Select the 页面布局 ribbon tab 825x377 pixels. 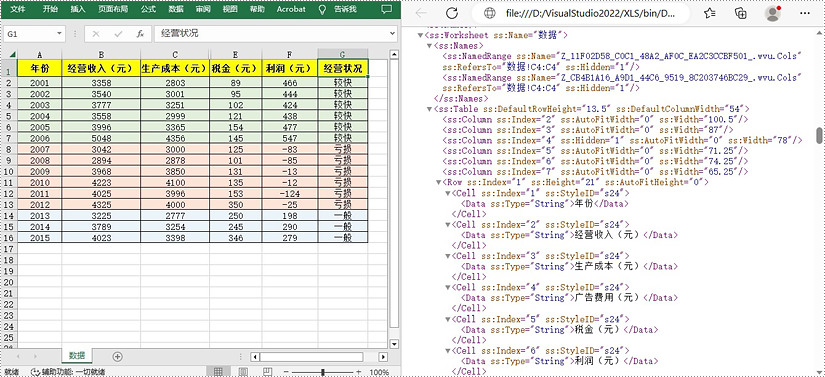tap(112, 9)
